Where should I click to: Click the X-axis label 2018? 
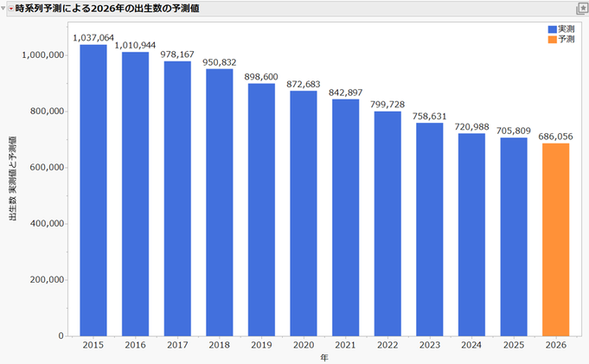[220, 345]
